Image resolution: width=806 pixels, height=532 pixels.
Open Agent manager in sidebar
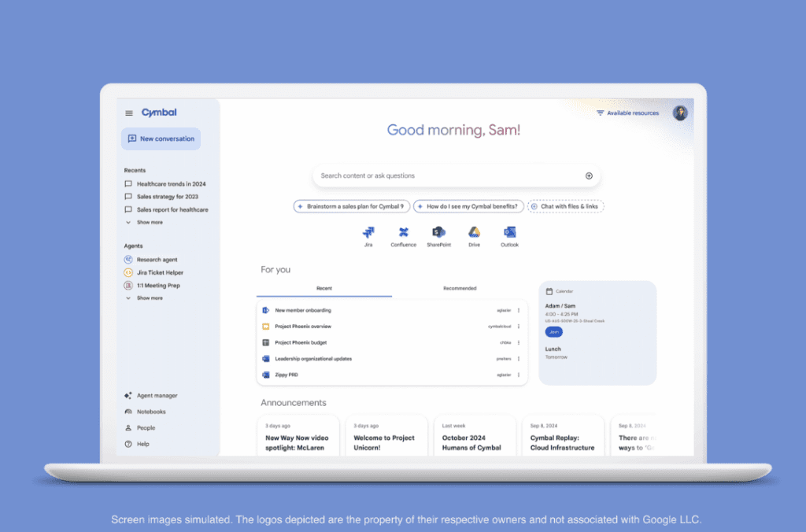[x=157, y=396]
